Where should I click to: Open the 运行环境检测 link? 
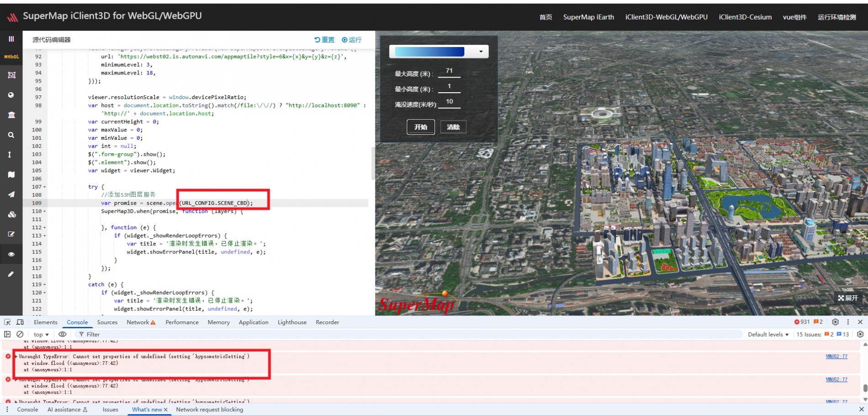pos(837,17)
